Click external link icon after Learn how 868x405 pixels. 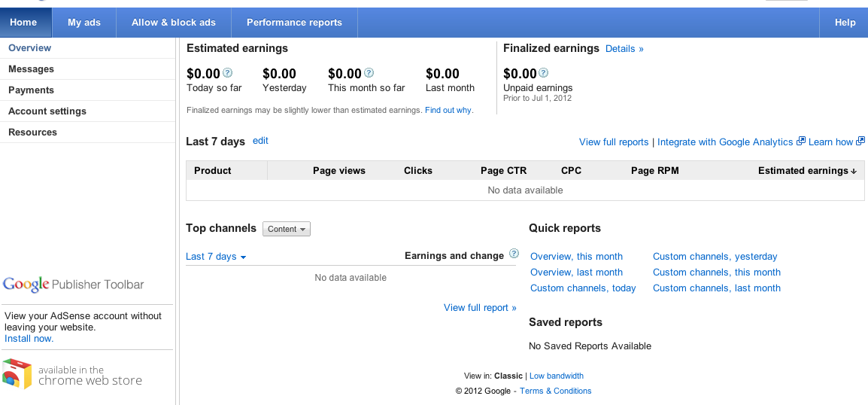point(860,142)
